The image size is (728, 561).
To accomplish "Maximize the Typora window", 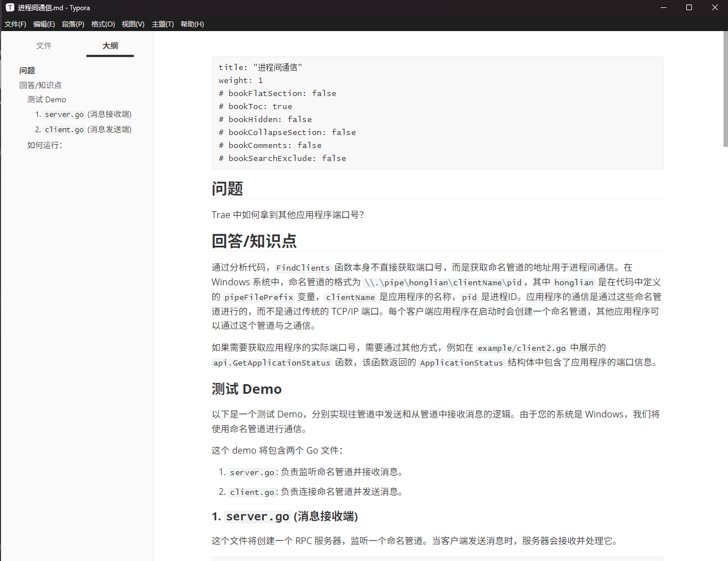I will tap(689, 8).
